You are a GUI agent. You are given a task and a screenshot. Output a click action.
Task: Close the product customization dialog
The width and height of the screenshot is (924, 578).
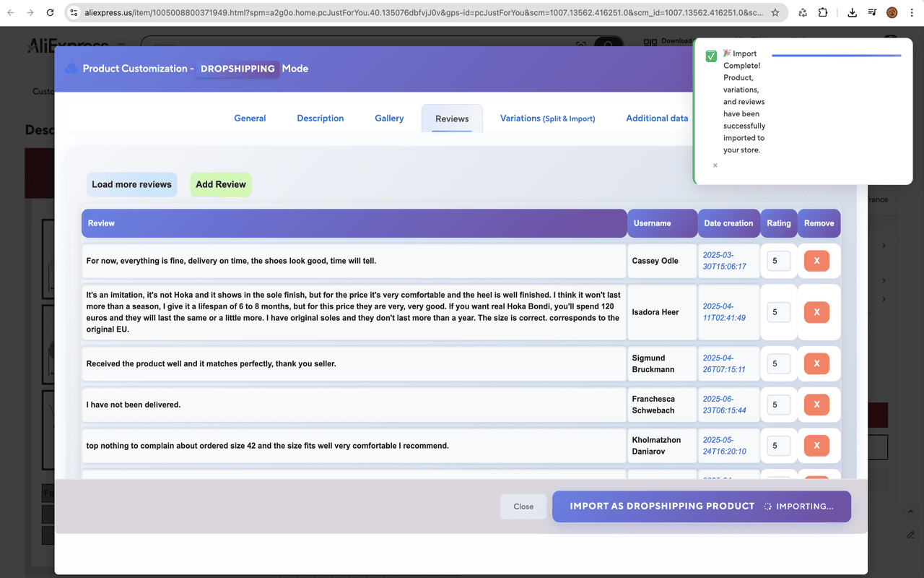(523, 506)
